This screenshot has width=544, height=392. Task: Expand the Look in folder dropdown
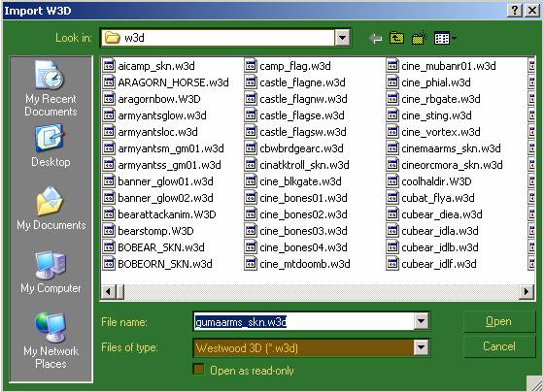342,38
